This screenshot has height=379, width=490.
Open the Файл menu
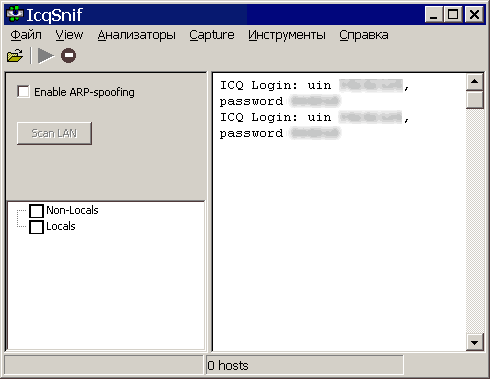pos(26,35)
